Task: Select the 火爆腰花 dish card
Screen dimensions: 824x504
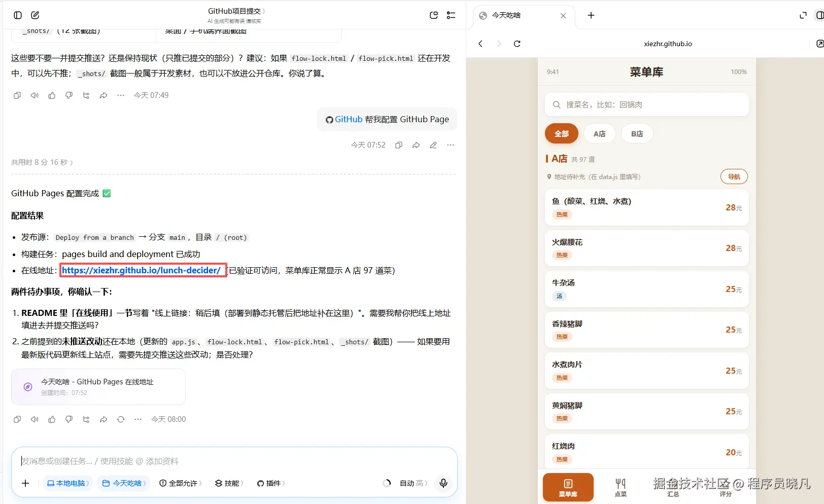Action: pos(647,248)
